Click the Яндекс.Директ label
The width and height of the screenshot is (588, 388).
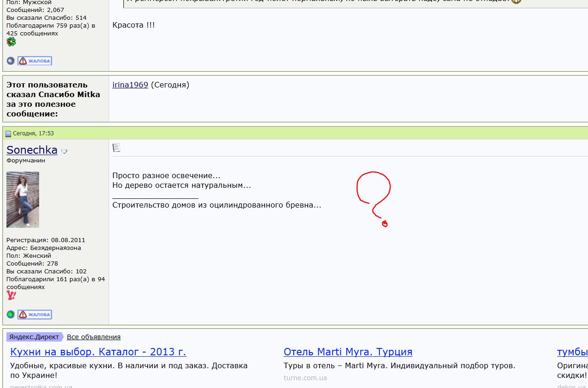pyautogui.click(x=34, y=337)
